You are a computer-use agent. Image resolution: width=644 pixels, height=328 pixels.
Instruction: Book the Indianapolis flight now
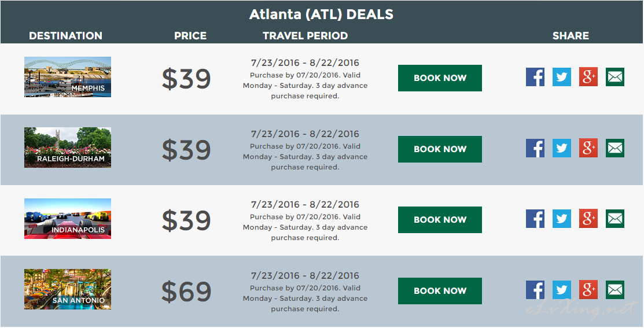coord(440,220)
